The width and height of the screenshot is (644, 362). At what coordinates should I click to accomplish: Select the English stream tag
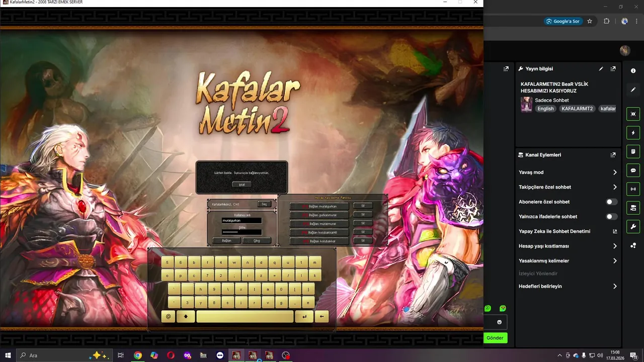(x=545, y=109)
